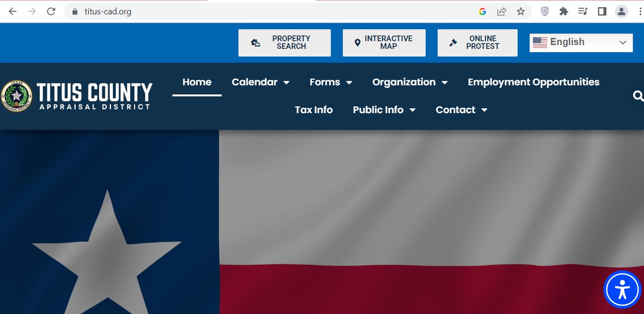
Task: Open the accessibility options widget
Action: coord(622,290)
